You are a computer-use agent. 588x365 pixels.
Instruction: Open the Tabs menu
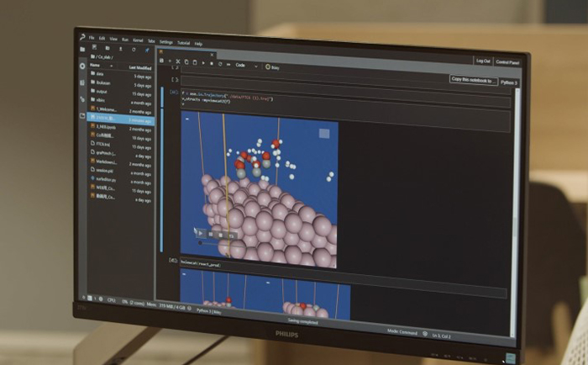click(151, 41)
